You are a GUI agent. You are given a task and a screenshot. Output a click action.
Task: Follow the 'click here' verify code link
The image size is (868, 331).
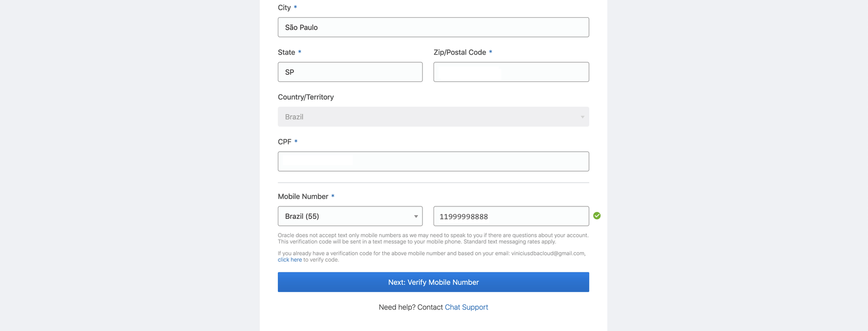(290, 260)
